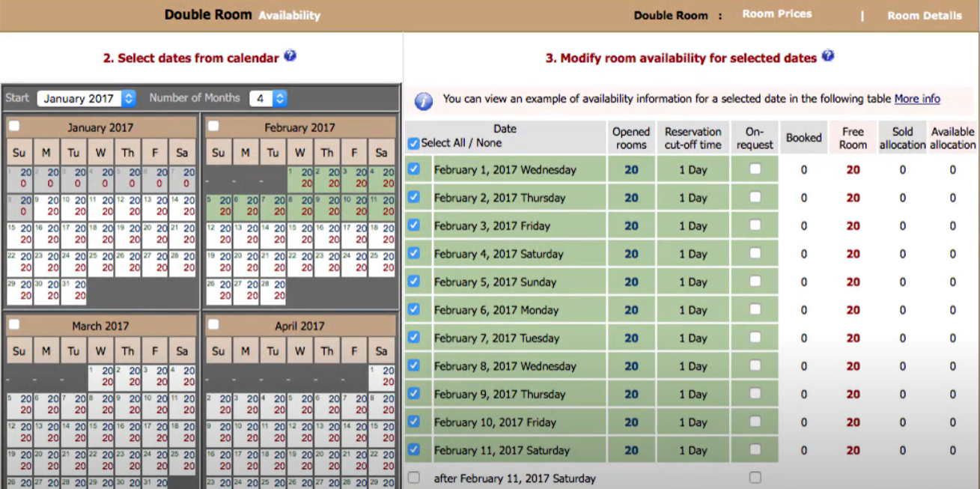Click the blue info icon above the availability table

click(422, 98)
